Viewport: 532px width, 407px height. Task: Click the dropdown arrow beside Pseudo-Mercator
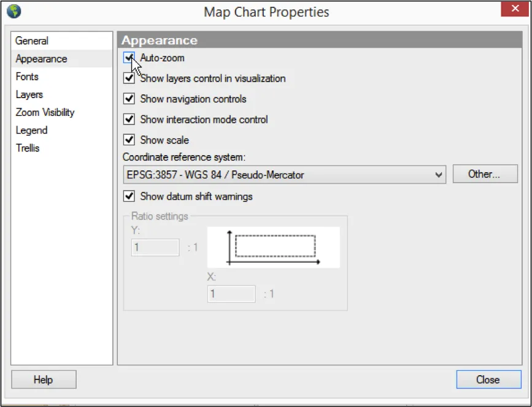click(439, 175)
